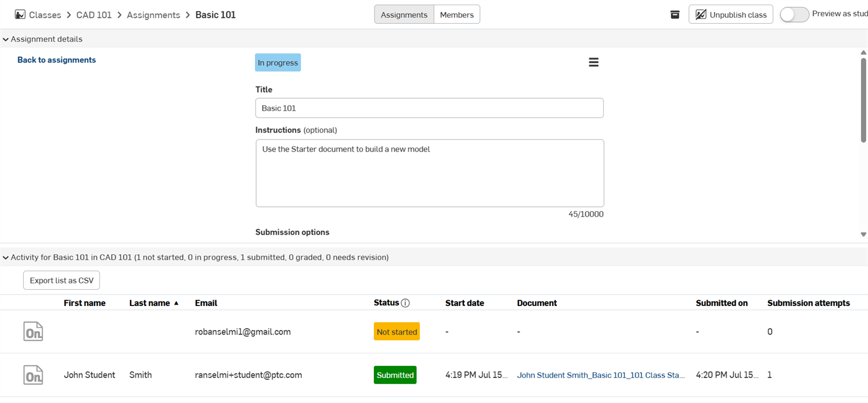
Task: Click the Onshape icon on robanselmi1's row
Action: click(x=33, y=331)
